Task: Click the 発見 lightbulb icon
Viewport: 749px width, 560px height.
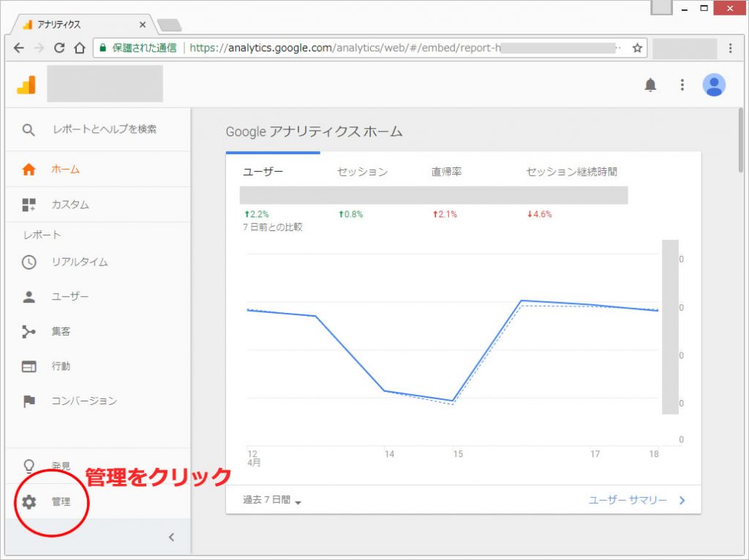Action: pyautogui.click(x=29, y=466)
